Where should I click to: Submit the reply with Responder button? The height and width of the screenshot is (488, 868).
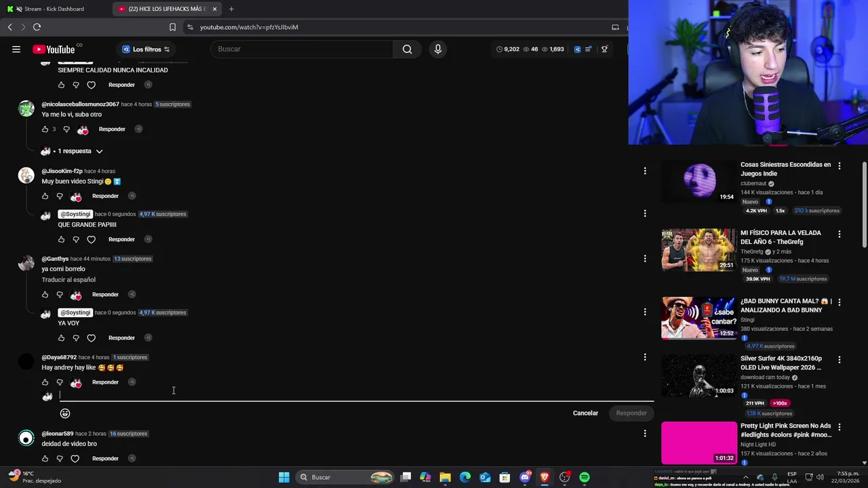click(x=631, y=413)
